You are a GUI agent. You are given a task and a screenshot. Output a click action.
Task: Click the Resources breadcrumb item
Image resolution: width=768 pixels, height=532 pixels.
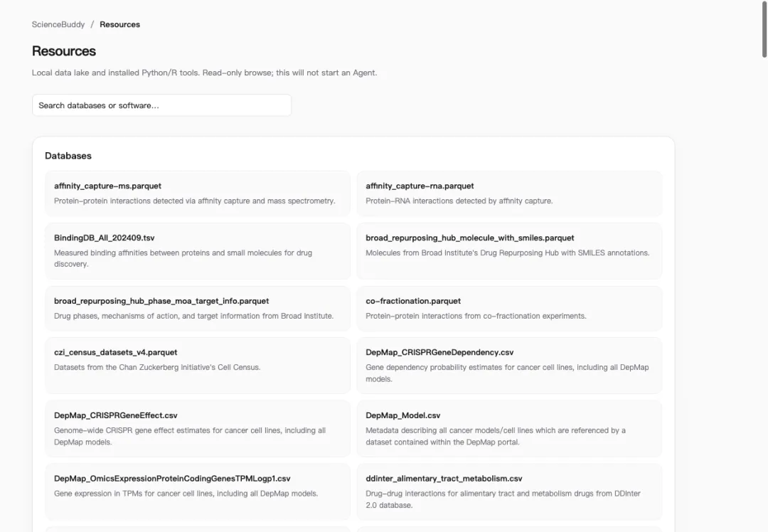119,24
